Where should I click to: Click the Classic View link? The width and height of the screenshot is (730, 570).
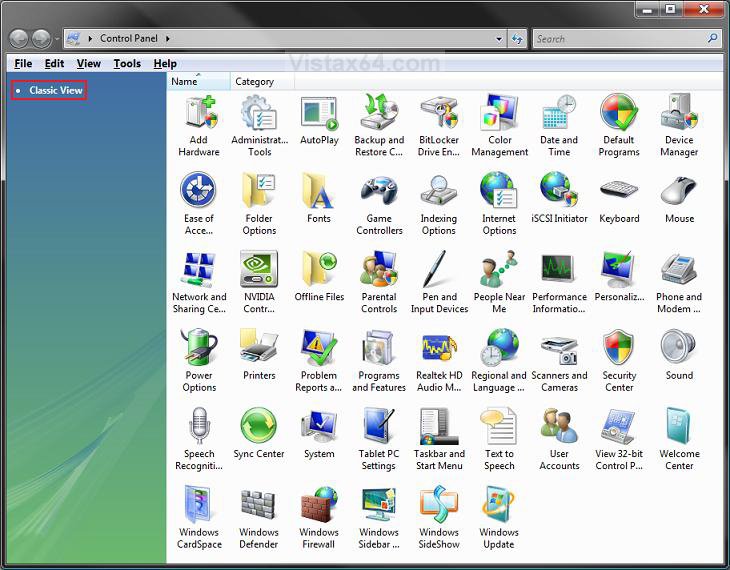[56, 90]
